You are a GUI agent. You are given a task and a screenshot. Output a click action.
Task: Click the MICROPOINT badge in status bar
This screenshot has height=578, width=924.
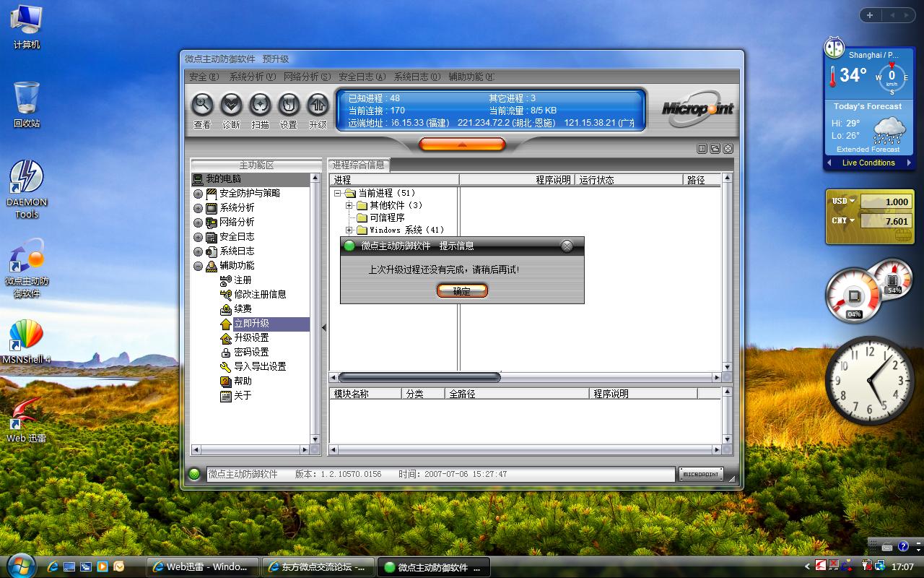coord(701,475)
